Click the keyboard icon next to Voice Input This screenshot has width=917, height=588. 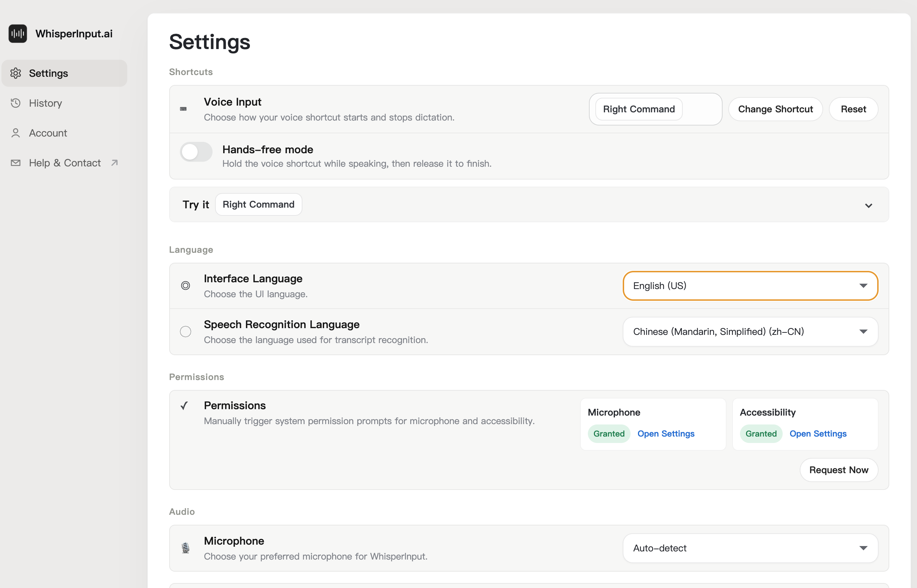coord(183,109)
